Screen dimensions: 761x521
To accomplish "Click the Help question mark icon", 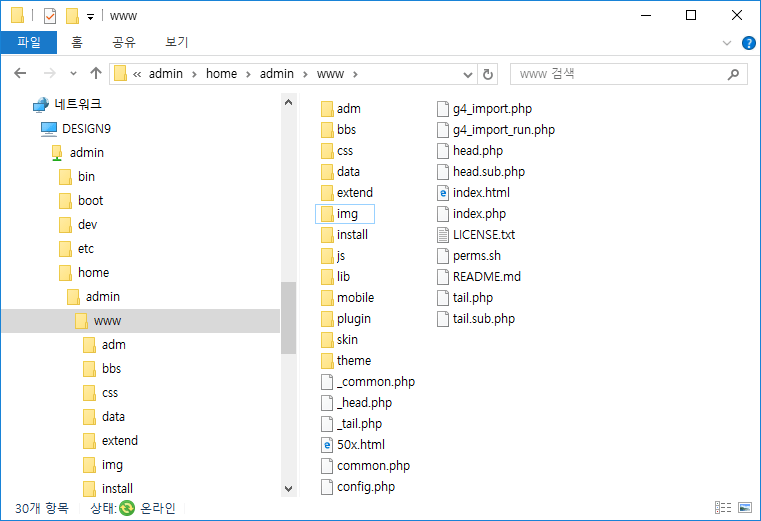I will pos(748,43).
